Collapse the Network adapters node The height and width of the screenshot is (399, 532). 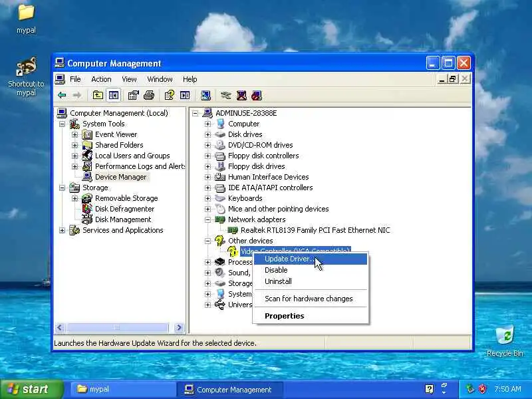(x=207, y=220)
